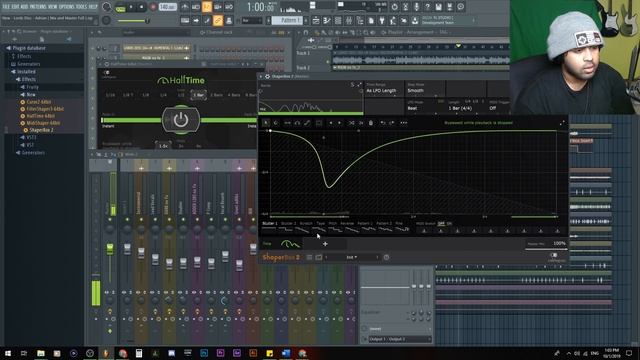Open the PATTERNS menu
640x360 pixels.
pos(39,7)
